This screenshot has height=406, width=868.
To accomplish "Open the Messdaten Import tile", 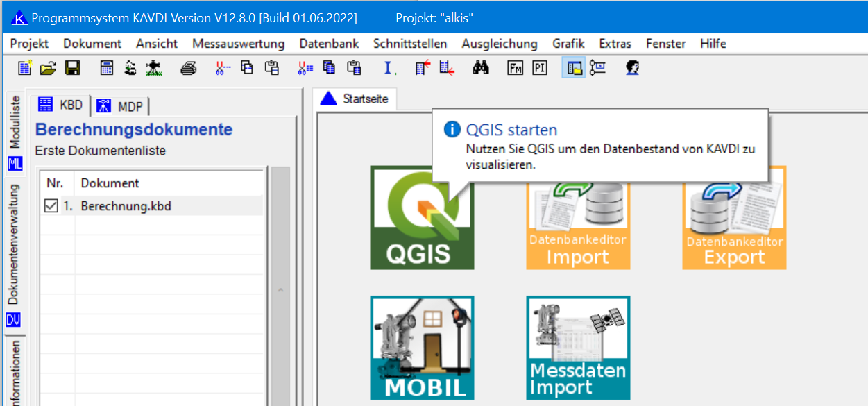I will (x=578, y=348).
